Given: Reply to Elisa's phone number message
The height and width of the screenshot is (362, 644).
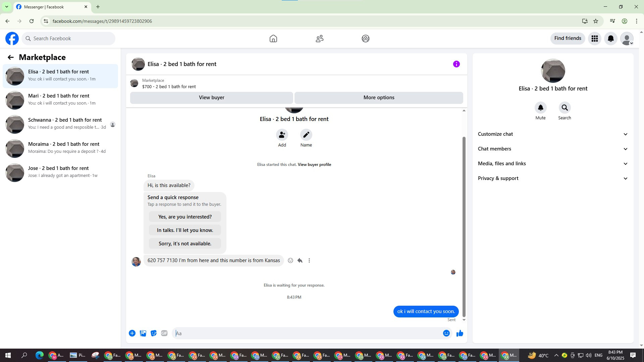Looking at the screenshot, I should 300,260.
